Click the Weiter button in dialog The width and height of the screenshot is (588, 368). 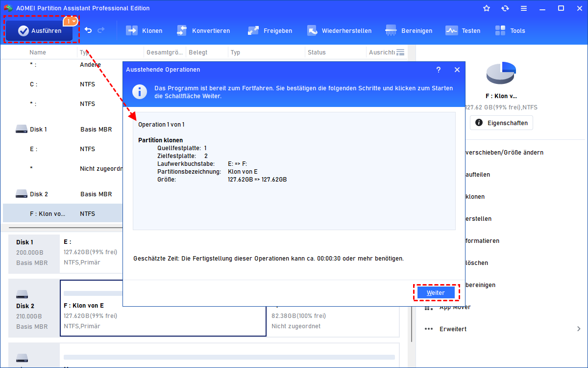436,292
